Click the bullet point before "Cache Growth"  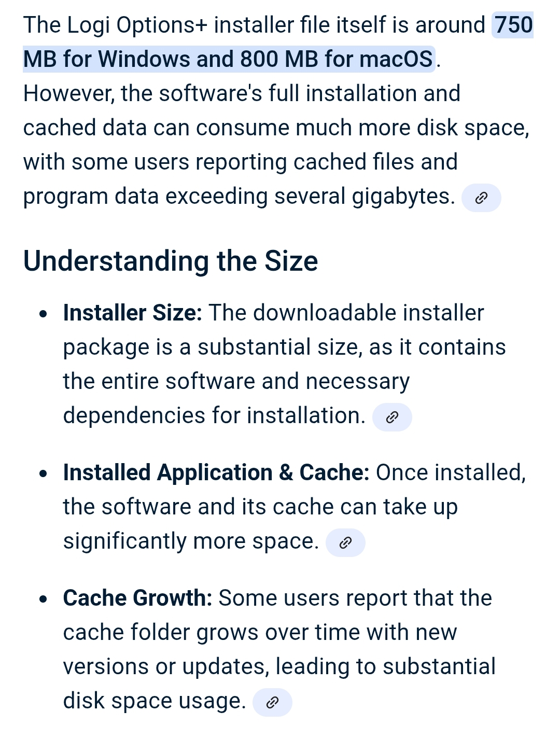pos(44,599)
